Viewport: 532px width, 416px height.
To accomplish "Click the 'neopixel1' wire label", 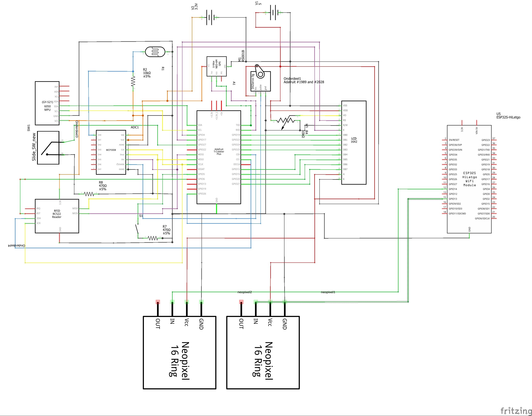I will [328, 292].
